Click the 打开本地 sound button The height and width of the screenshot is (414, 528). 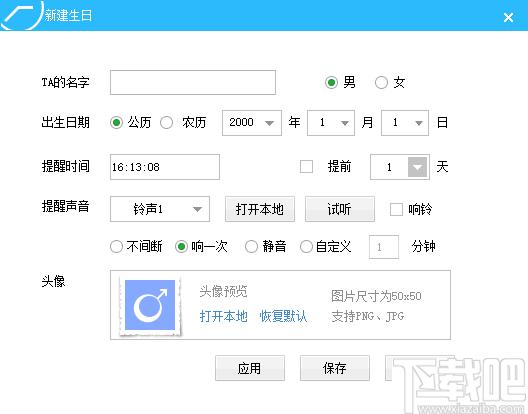point(260,209)
